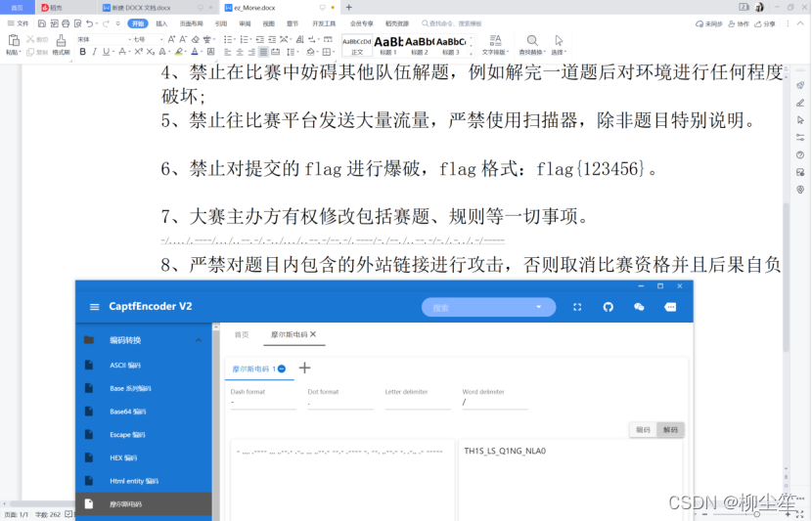
Task: Apply the 标题 1 heading style
Action: (388, 46)
